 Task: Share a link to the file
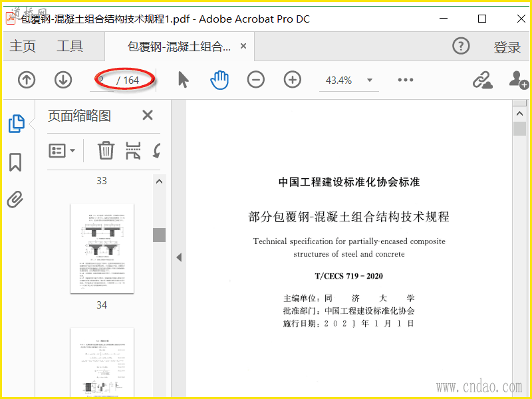click(483, 80)
